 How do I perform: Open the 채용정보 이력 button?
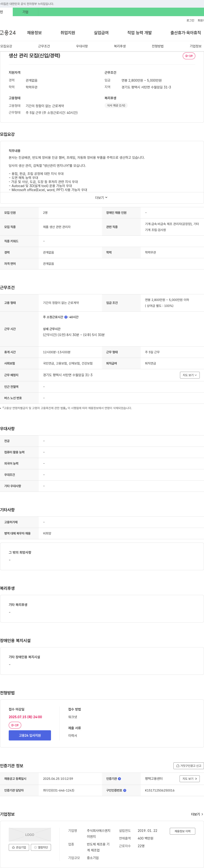pyautogui.click(x=183, y=831)
